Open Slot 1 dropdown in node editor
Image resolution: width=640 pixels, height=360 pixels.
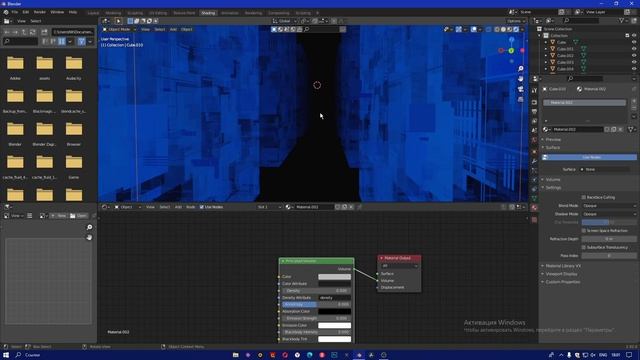(x=269, y=207)
